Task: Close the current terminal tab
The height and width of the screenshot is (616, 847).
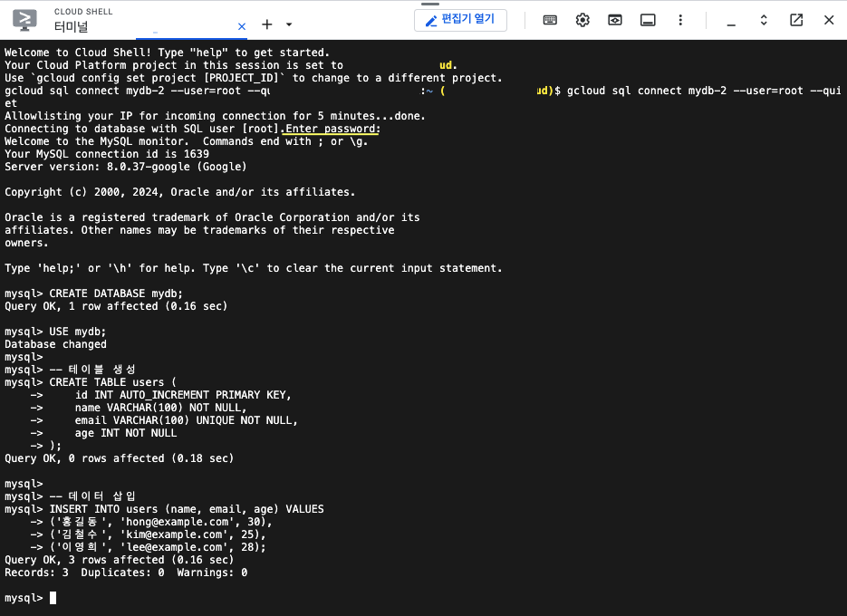Action: point(242,26)
